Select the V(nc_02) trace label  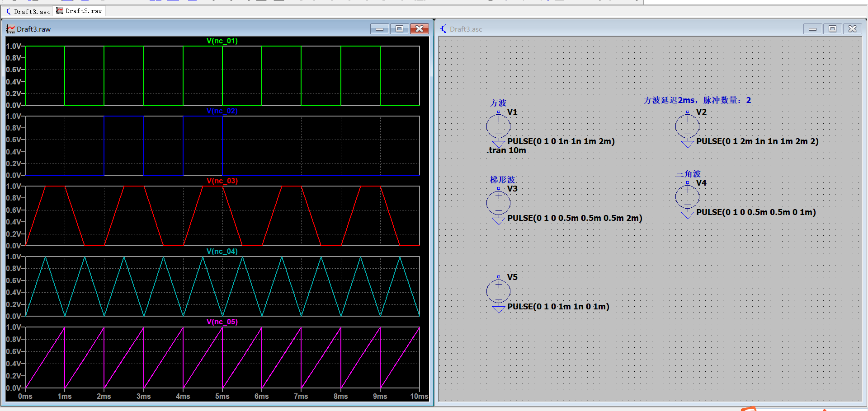222,111
